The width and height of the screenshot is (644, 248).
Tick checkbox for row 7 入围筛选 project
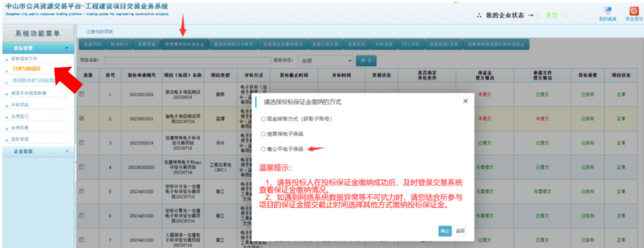[x=82, y=240]
